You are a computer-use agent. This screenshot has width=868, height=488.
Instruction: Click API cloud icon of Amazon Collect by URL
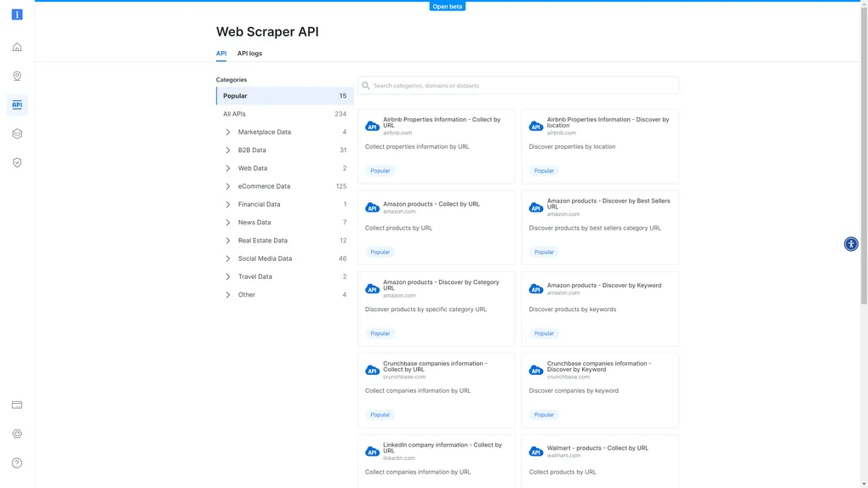[x=372, y=207]
